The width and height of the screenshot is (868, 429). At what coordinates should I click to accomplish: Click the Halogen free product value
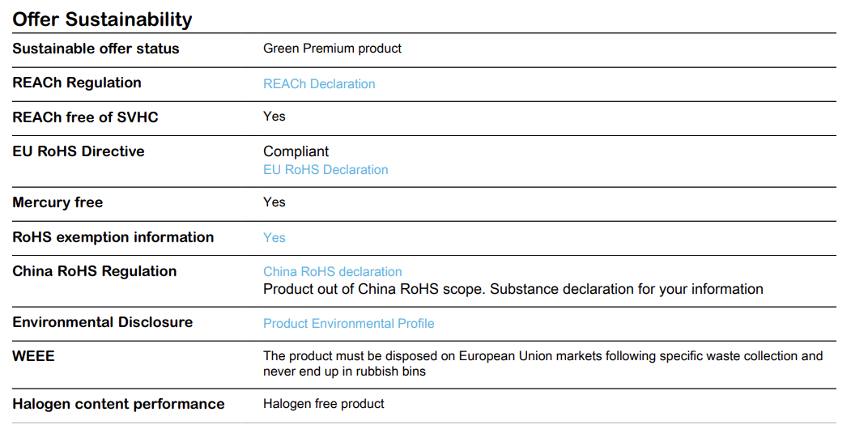pyautogui.click(x=323, y=404)
